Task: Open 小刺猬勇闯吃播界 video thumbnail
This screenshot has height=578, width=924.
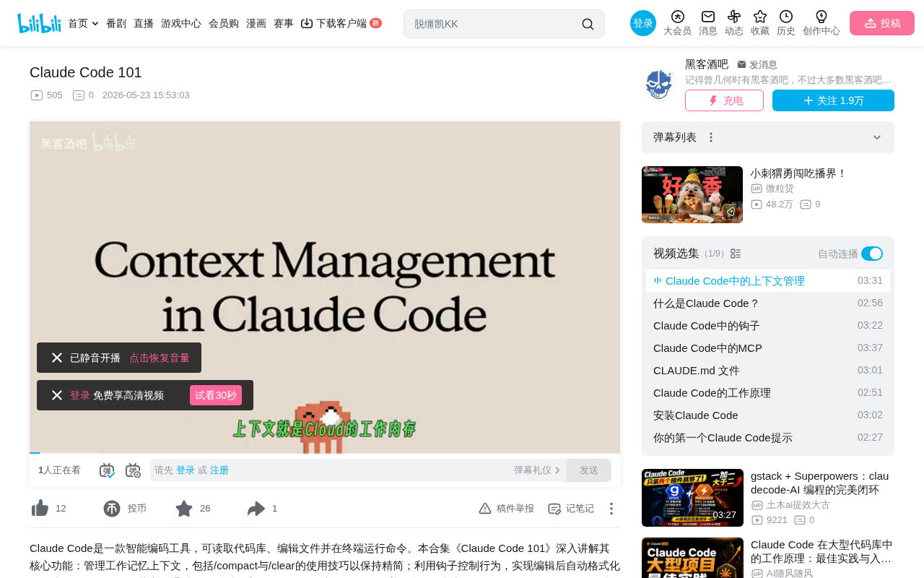Action: coord(692,194)
